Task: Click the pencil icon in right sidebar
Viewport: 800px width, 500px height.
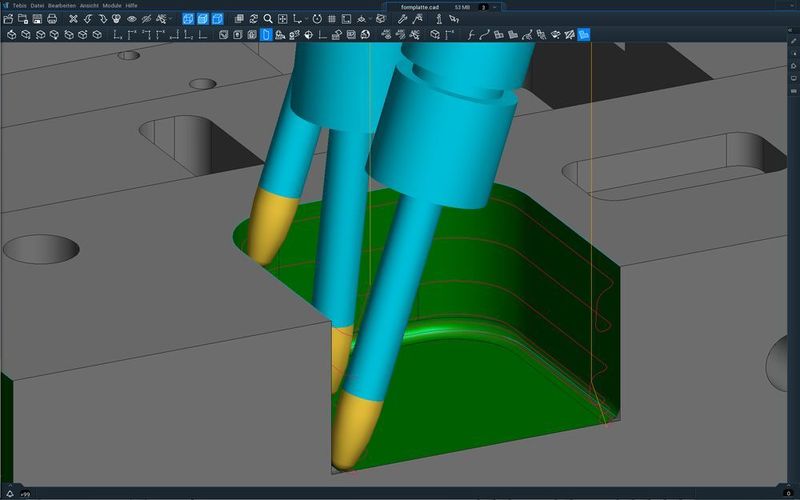Action: pyautogui.click(x=793, y=39)
